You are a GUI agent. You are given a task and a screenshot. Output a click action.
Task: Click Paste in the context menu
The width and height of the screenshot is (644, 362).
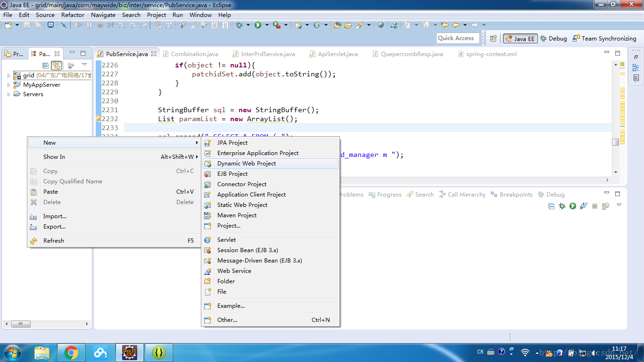click(x=114, y=192)
